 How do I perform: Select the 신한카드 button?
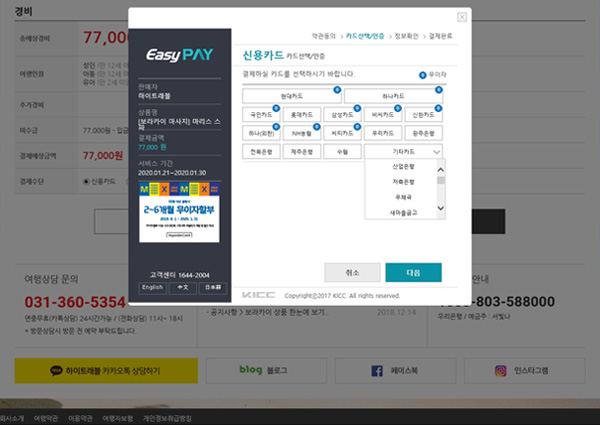point(424,114)
